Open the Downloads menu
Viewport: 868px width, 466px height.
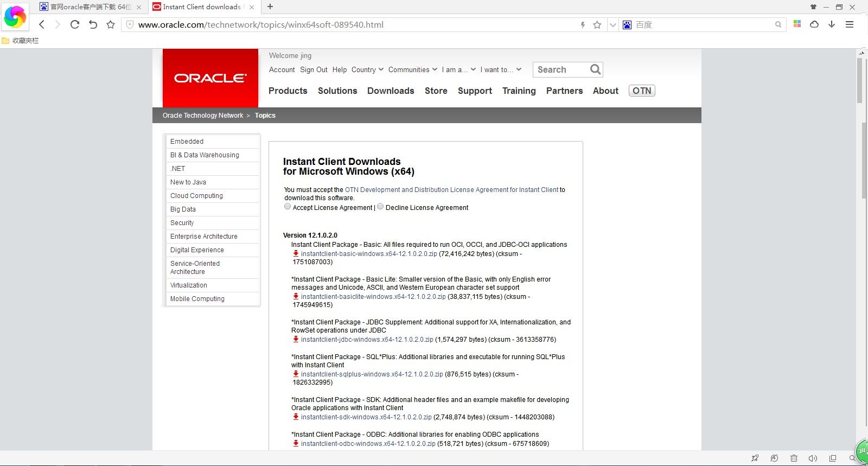(x=391, y=91)
